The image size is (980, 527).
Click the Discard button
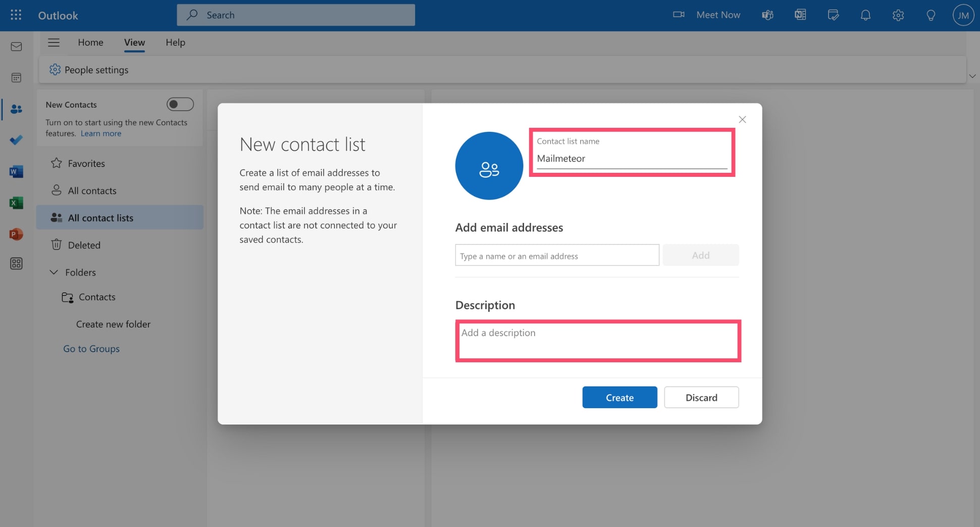pos(701,397)
